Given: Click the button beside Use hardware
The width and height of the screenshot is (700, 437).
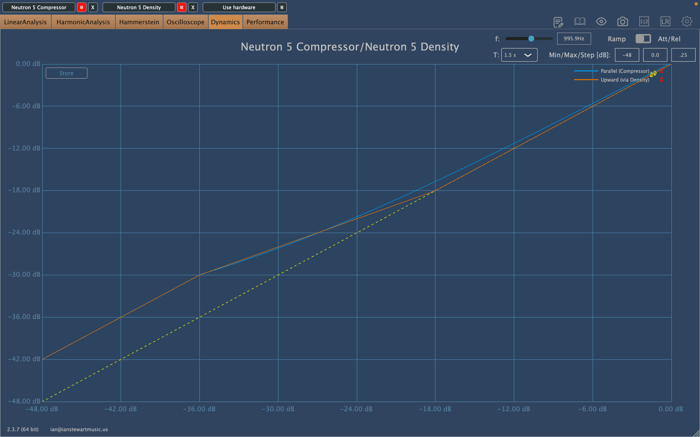Looking at the screenshot, I should [282, 7].
